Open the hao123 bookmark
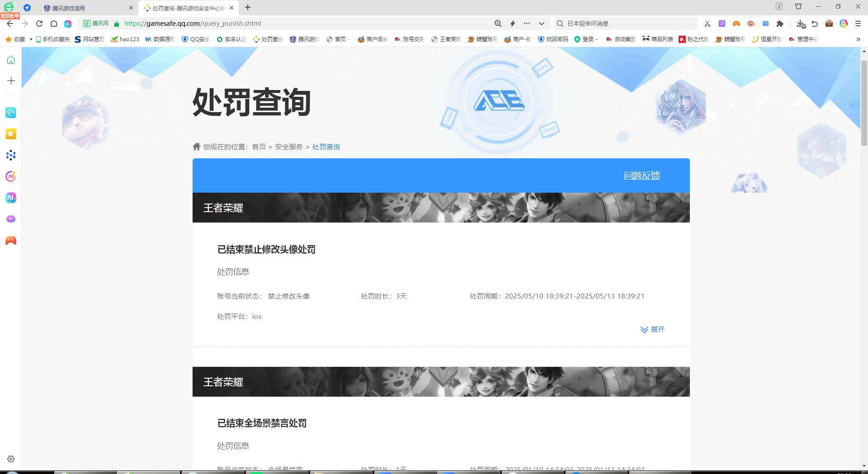The height and width of the screenshot is (474, 868). [125, 39]
